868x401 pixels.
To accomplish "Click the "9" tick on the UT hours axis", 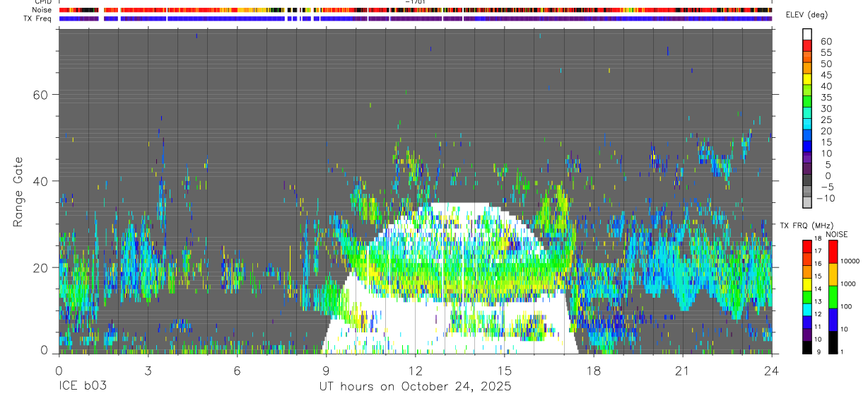I will tap(326, 371).
